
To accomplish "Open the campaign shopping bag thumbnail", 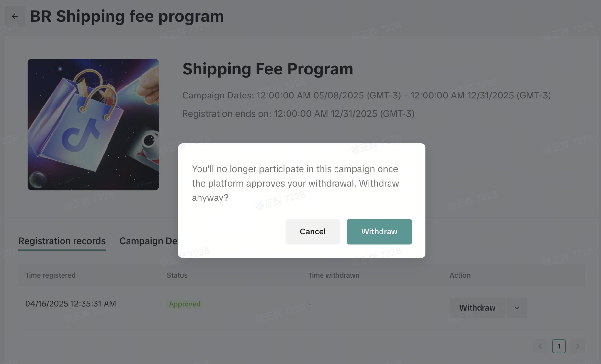I will (x=93, y=124).
